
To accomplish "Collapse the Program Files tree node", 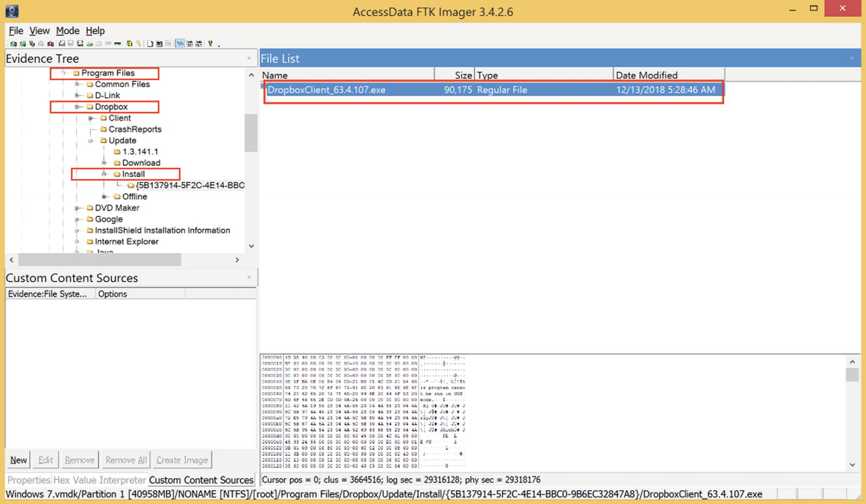I will pyautogui.click(x=63, y=73).
